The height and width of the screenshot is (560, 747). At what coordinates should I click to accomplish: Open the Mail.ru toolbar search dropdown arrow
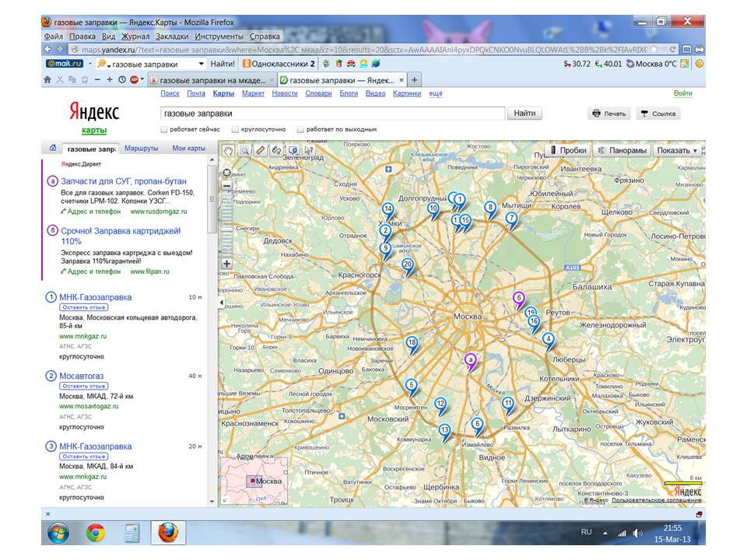[x=202, y=64]
